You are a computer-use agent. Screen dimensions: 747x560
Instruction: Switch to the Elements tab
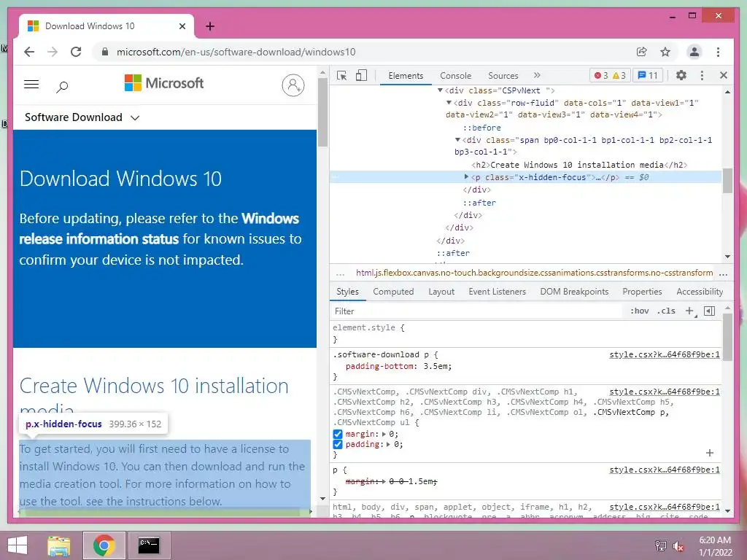406,76
